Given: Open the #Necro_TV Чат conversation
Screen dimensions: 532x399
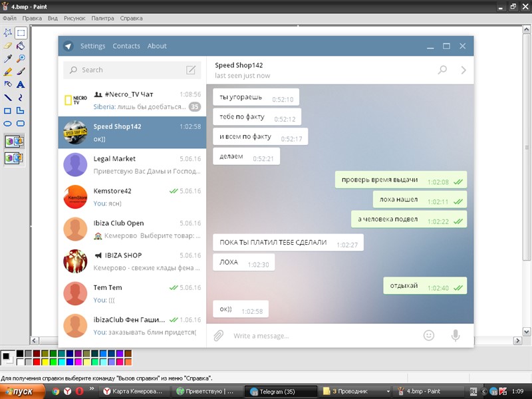Looking at the screenshot, I should click(x=132, y=100).
